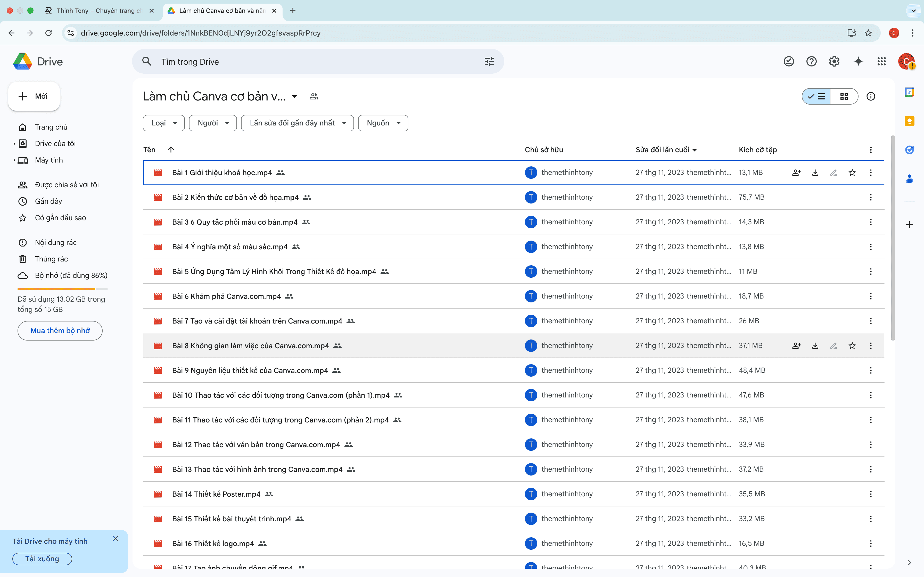Open the Loại filter dropdown

coord(164,123)
